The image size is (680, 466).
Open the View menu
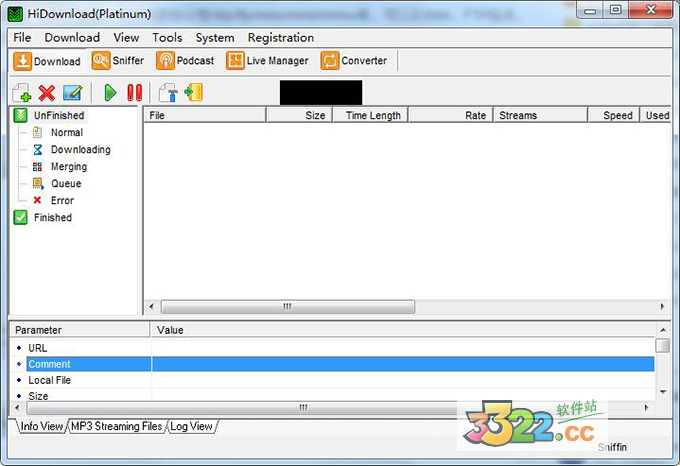pos(126,38)
